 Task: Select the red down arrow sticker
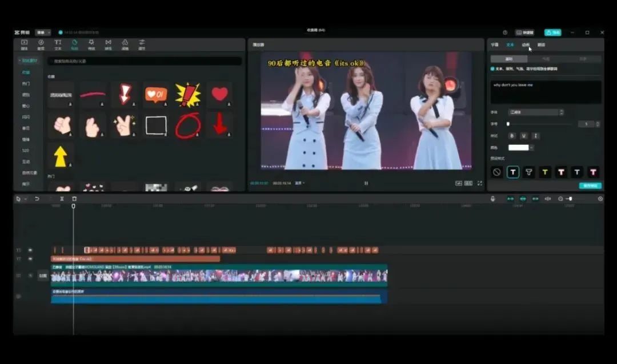click(219, 126)
